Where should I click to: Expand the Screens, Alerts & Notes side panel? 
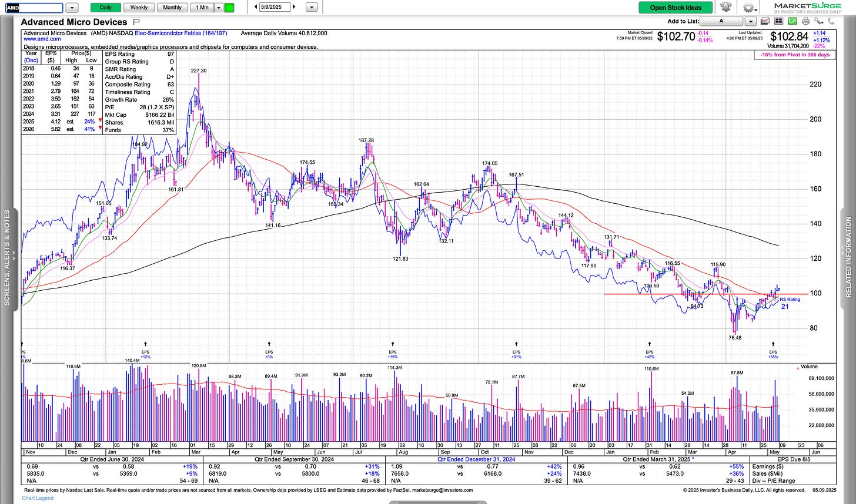click(x=7, y=257)
